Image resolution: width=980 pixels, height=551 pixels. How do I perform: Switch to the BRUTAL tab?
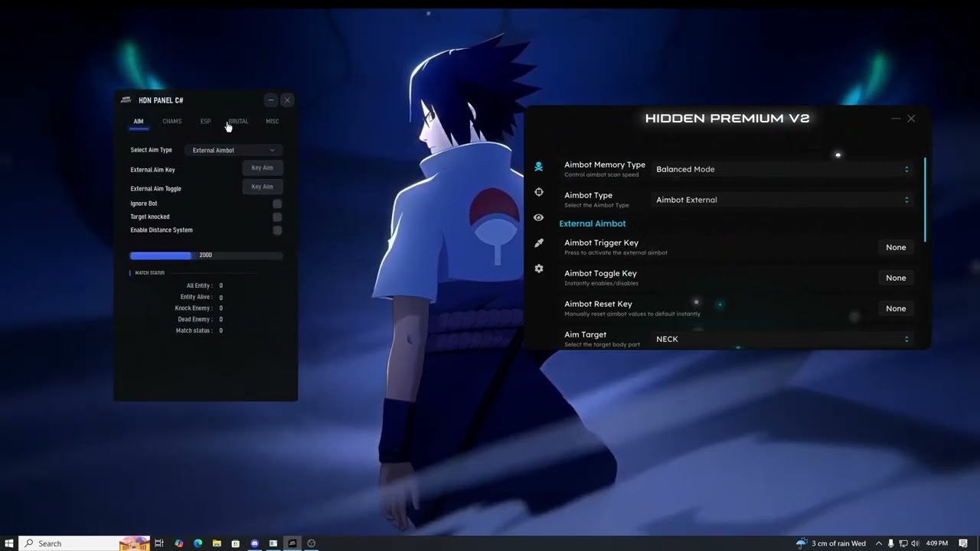pyautogui.click(x=238, y=122)
